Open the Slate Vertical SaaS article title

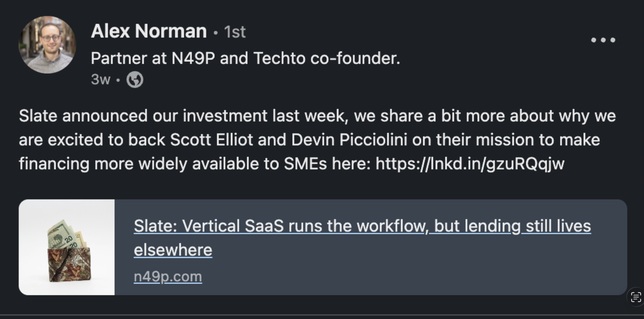pos(362,226)
